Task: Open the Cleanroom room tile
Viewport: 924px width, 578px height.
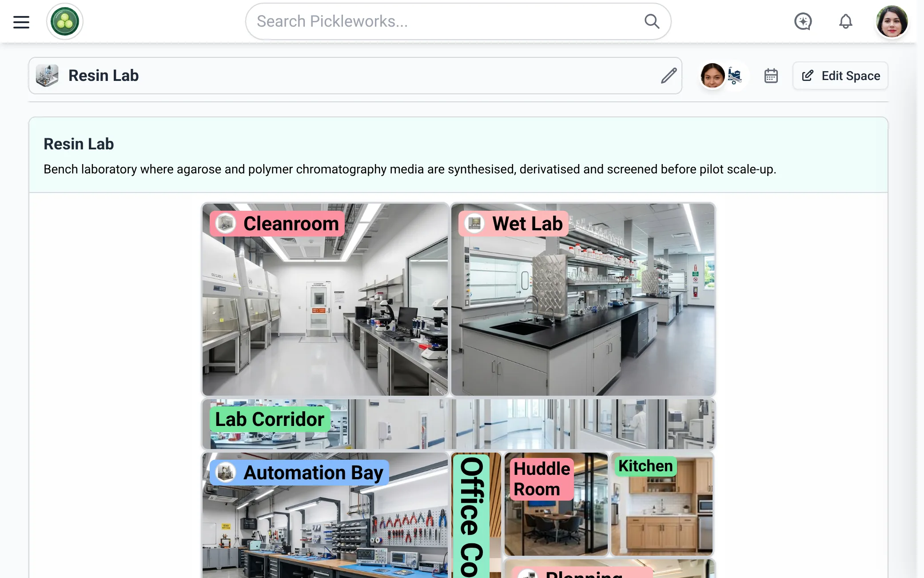Action: [x=325, y=300]
